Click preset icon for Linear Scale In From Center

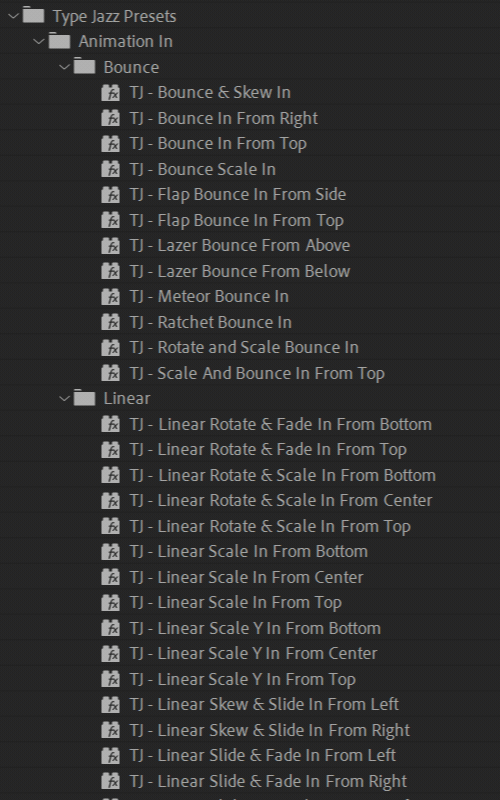111,577
